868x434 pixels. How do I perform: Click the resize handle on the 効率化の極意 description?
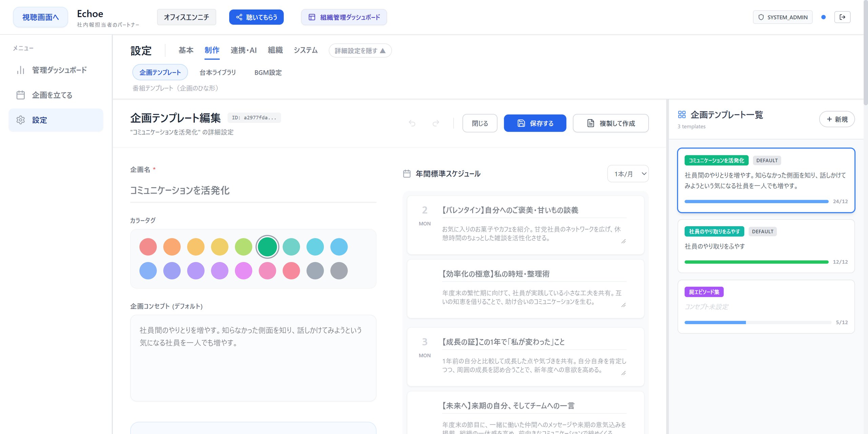pyautogui.click(x=623, y=305)
